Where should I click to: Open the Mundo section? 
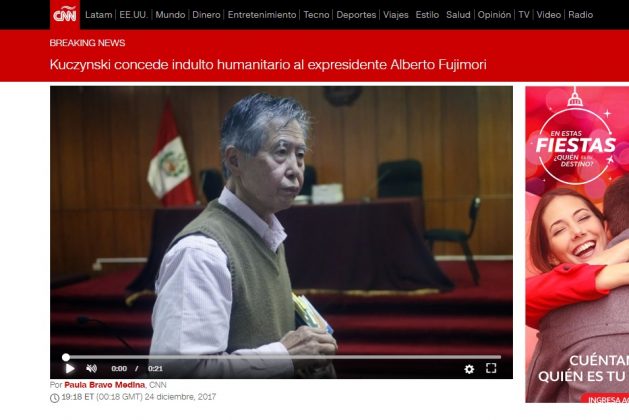(170, 15)
